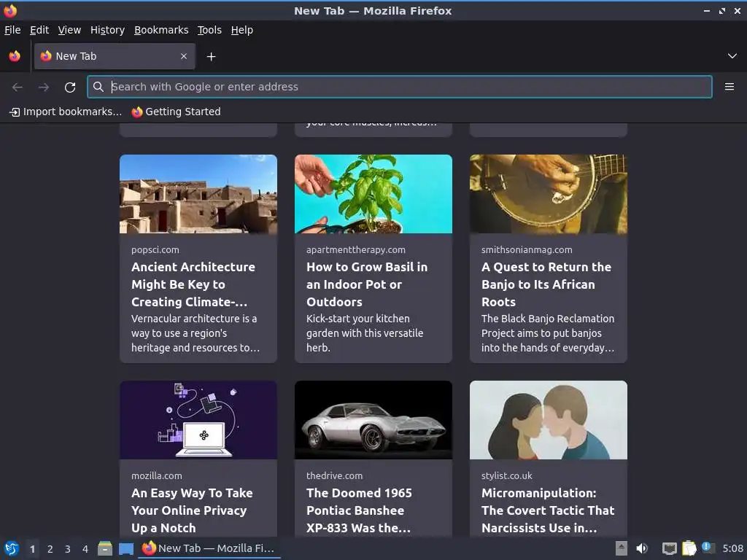
Task: Reload the current page
Action: tap(70, 87)
